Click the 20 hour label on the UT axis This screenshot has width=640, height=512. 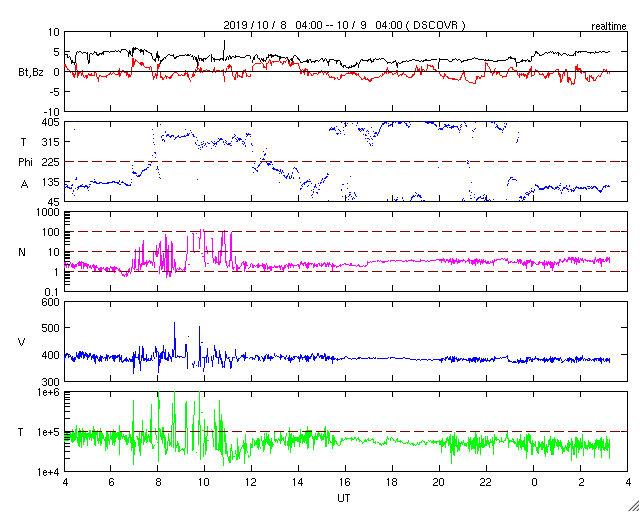pyautogui.click(x=439, y=482)
